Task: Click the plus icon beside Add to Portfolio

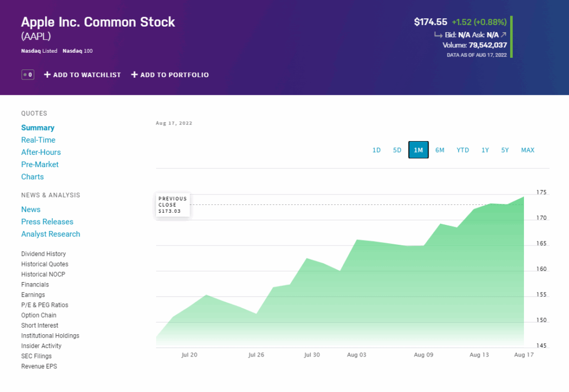Action: click(x=134, y=75)
